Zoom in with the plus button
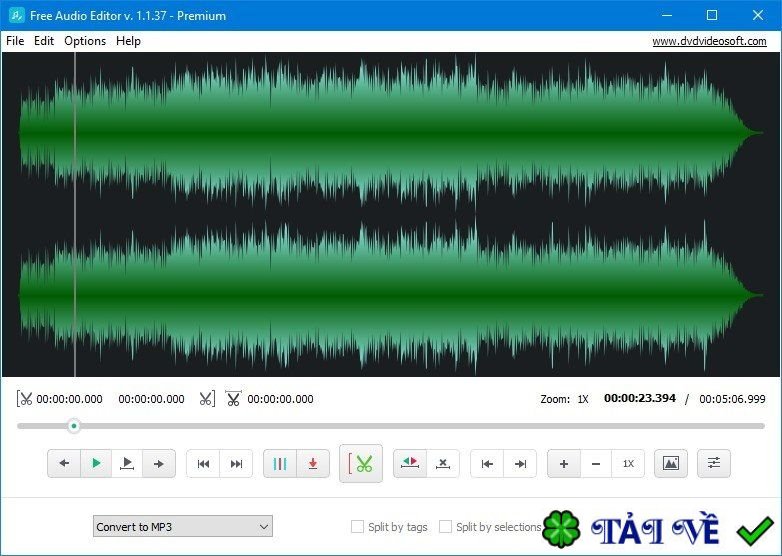This screenshot has height=556, width=782. 564,463
